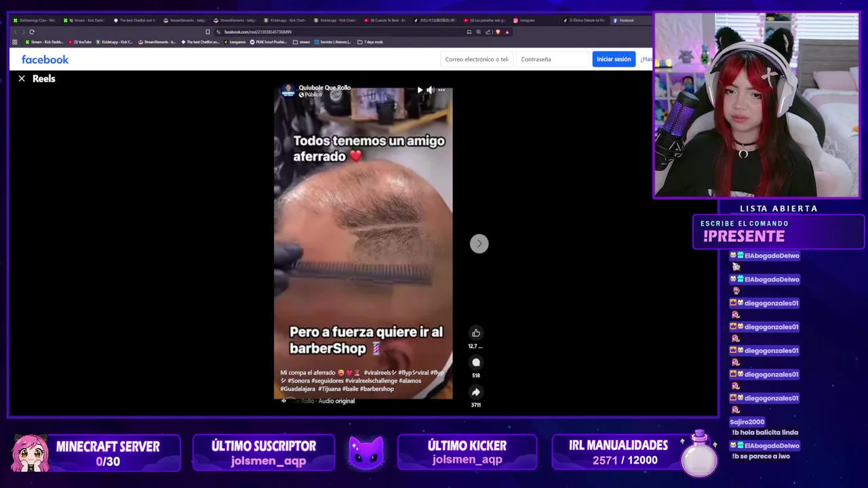Click the MINECRAFT SERVER 0/30 panel
868x488 pixels.
point(97,453)
